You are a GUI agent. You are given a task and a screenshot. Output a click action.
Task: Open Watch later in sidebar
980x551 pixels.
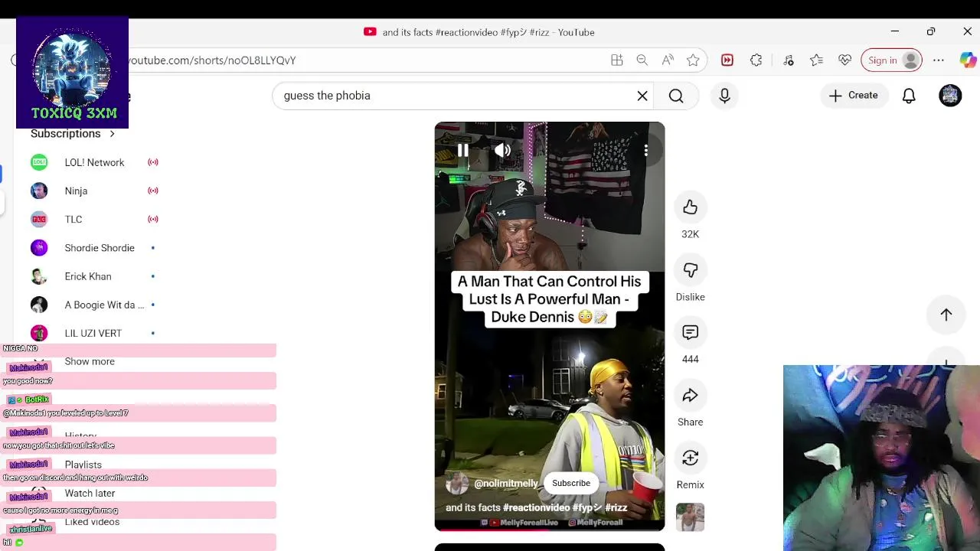point(90,493)
